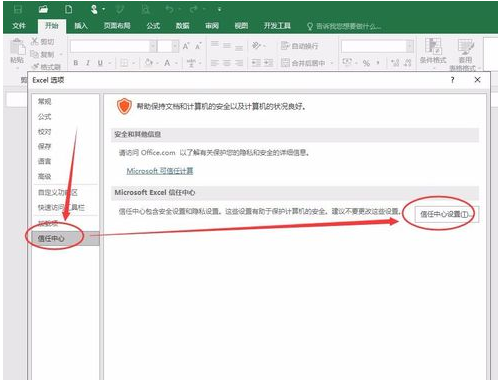Open Format as Table (套用表格格式)
The image size is (498, 380).
[x=465, y=54]
